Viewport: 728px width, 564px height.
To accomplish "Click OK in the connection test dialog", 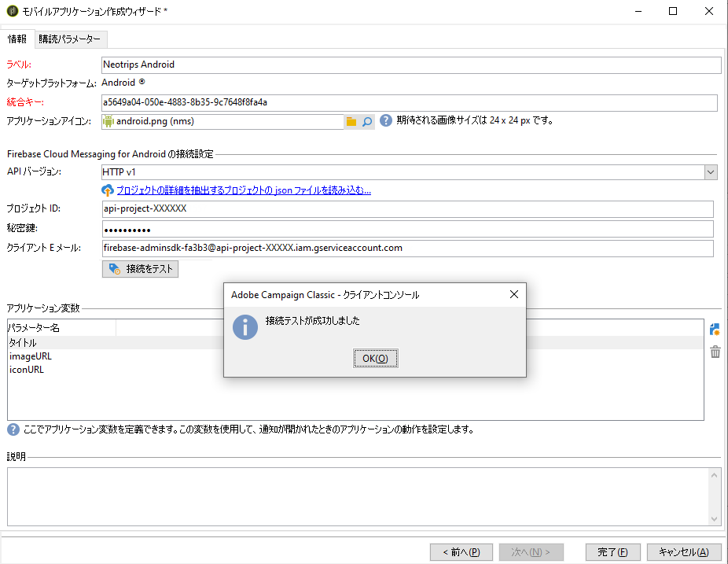I will coord(375,358).
